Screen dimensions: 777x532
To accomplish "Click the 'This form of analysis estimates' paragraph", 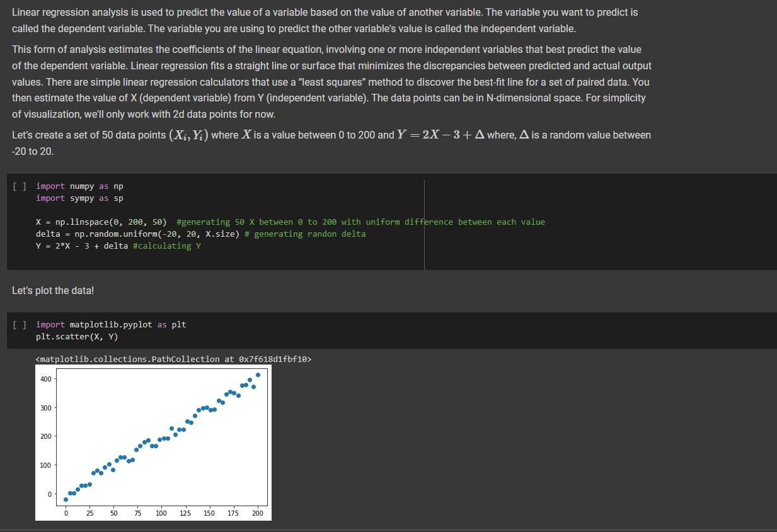I will coord(331,82).
